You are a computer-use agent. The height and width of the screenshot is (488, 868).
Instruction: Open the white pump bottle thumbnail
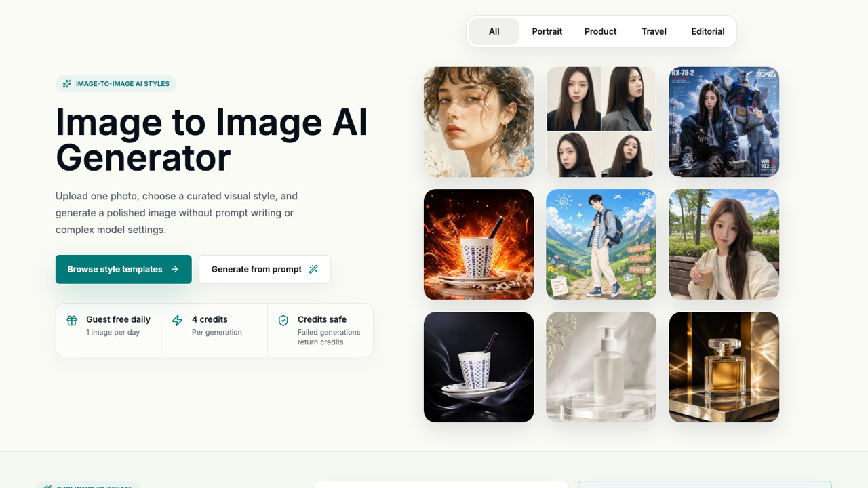pyautogui.click(x=601, y=367)
